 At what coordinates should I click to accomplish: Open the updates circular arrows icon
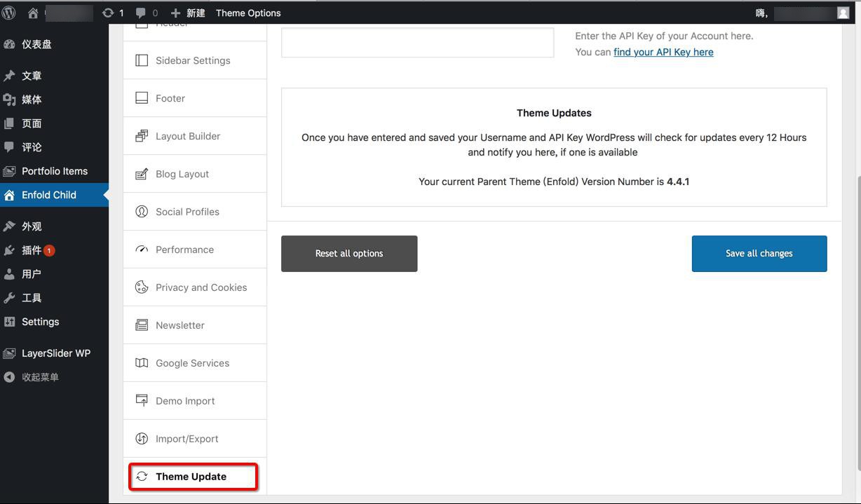tap(108, 13)
